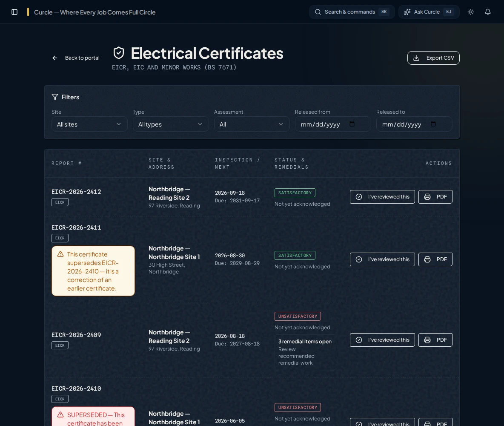Click the Ask Curcle sparkle icon
The image size is (504, 426).
click(x=407, y=12)
